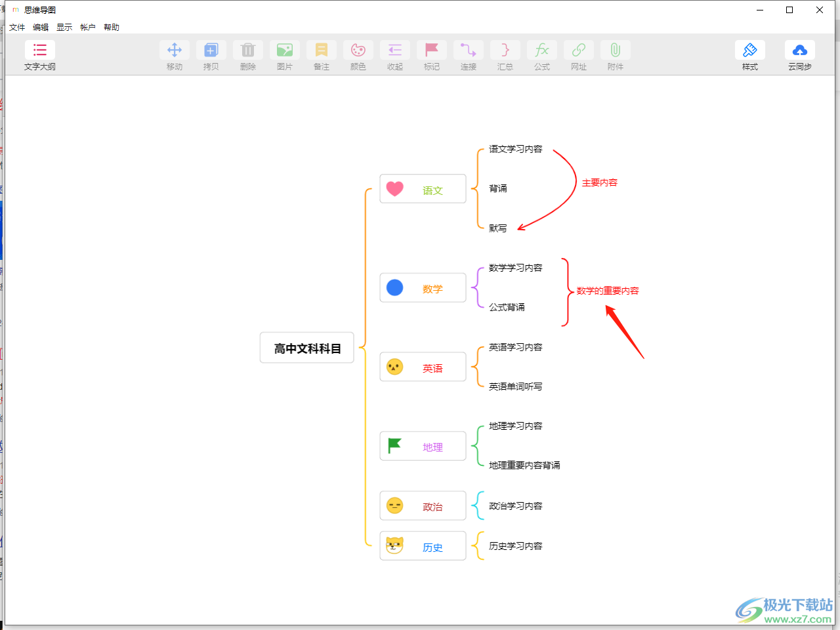840x630 pixels.
Task: Open the 样式 style panel
Action: (x=750, y=56)
